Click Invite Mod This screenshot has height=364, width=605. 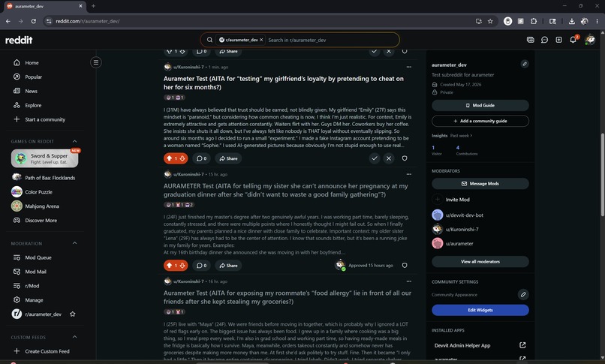point(457,200)
